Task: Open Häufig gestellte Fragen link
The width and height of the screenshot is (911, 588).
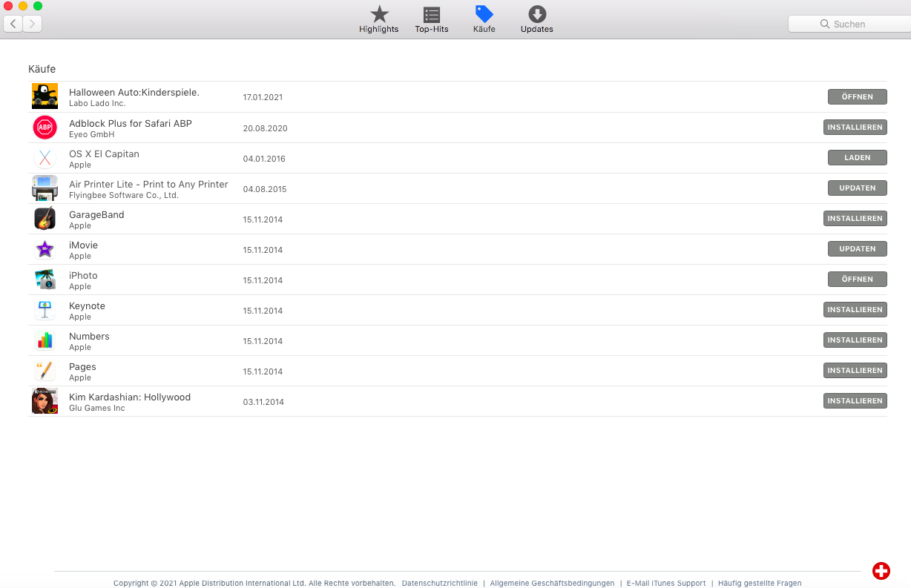Action: coord(759,584)
